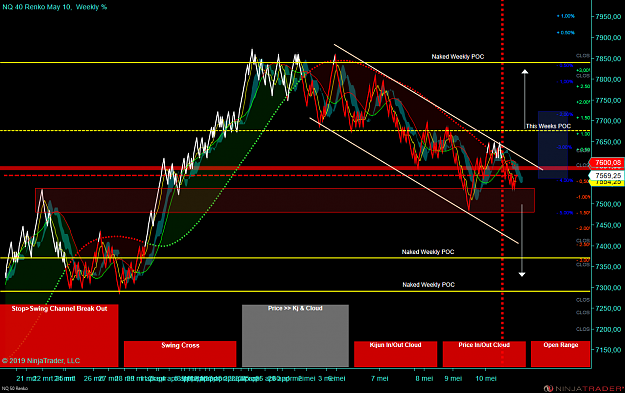Click the 7850,00 price axis label
The image size is (625, 393).
pyautogui.click(x=608, y=59)
